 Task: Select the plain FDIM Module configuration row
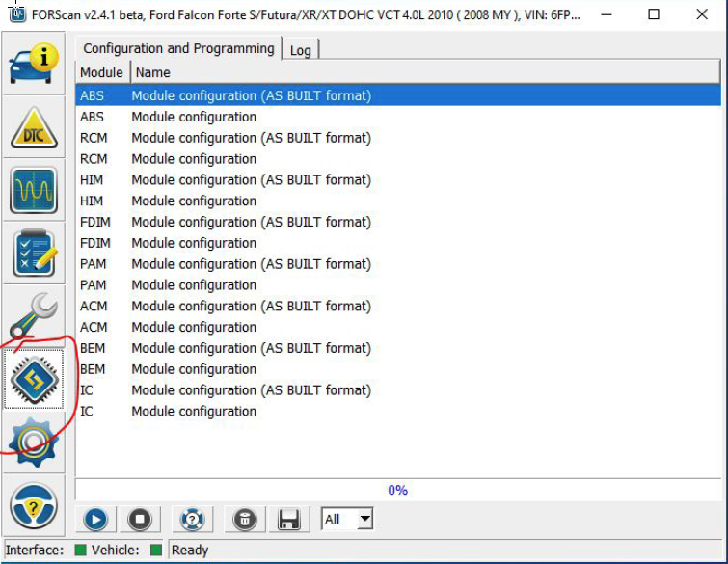(398, 243)
